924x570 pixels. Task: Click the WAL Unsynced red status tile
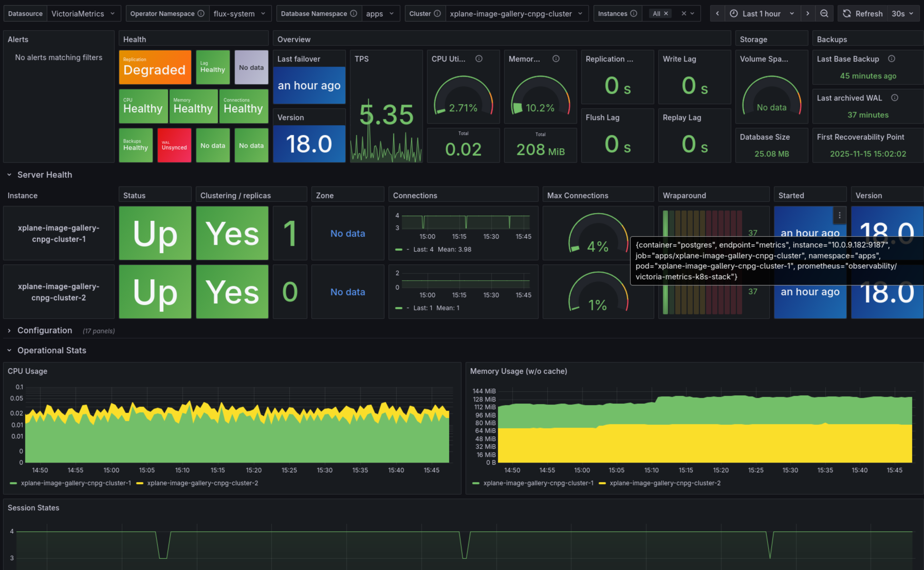[174, 145]
